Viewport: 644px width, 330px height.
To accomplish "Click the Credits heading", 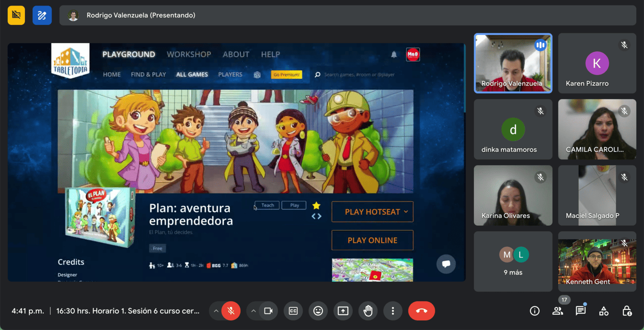I will coord(71,262).
